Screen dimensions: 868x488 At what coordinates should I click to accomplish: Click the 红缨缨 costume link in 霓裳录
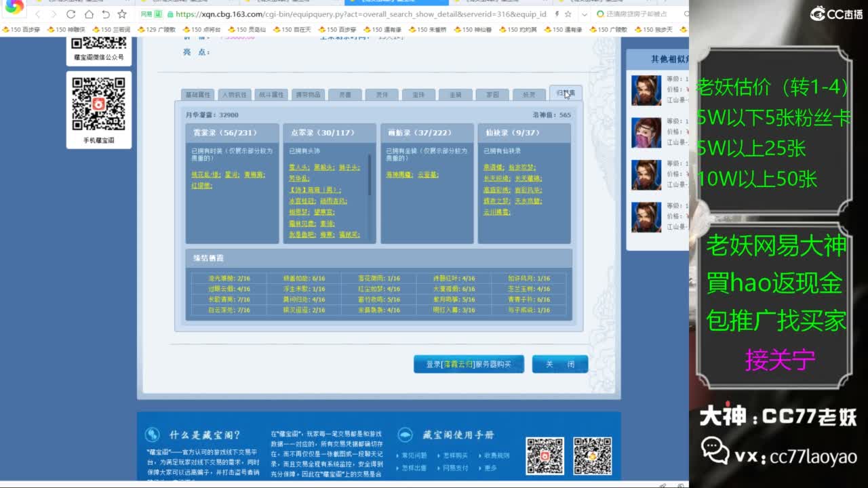tap(201, 186)
